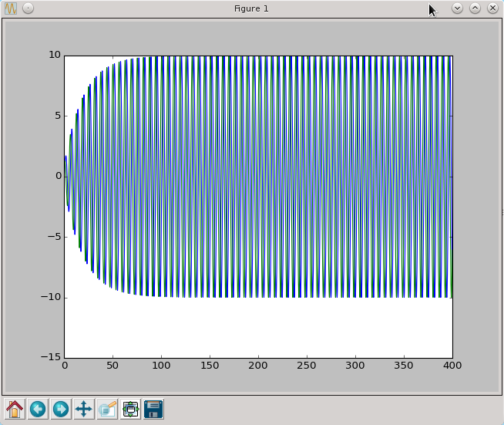Image resolution: width=504 pixels, height=425 pixels.
Task: Maximize the Figure 1 window
Action: click(475, 8)
